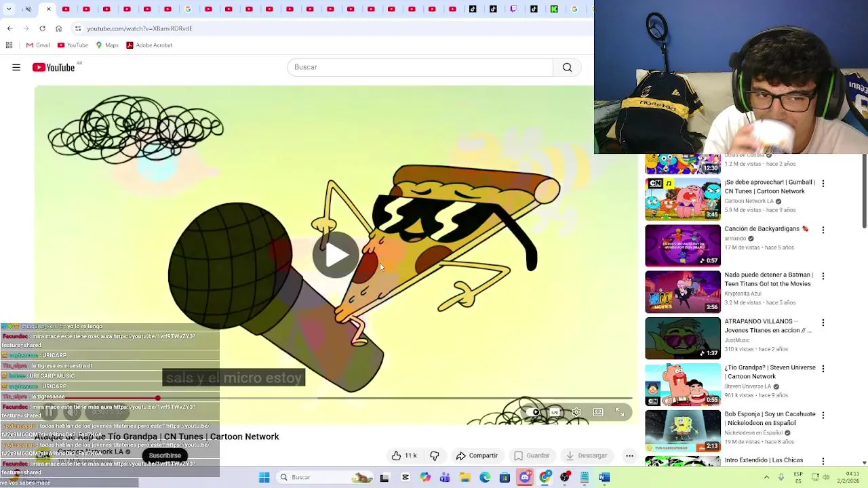Viewport: 868px width, 488px height.
Task: Open Notepad from the taskbar
Action: click(584, 477)
